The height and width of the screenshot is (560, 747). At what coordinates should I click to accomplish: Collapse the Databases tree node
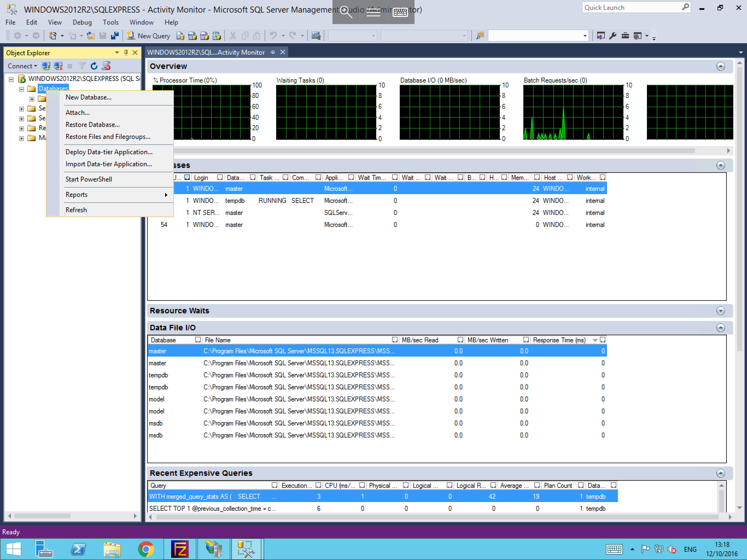tap(22, 89)
